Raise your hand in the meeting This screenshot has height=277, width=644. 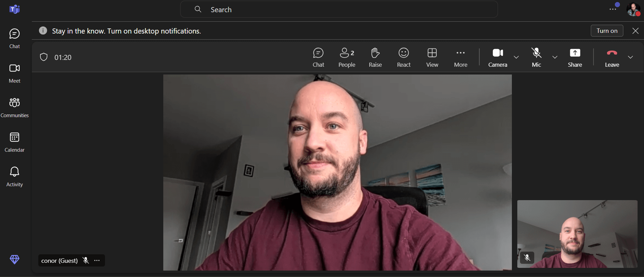[375, 57]
